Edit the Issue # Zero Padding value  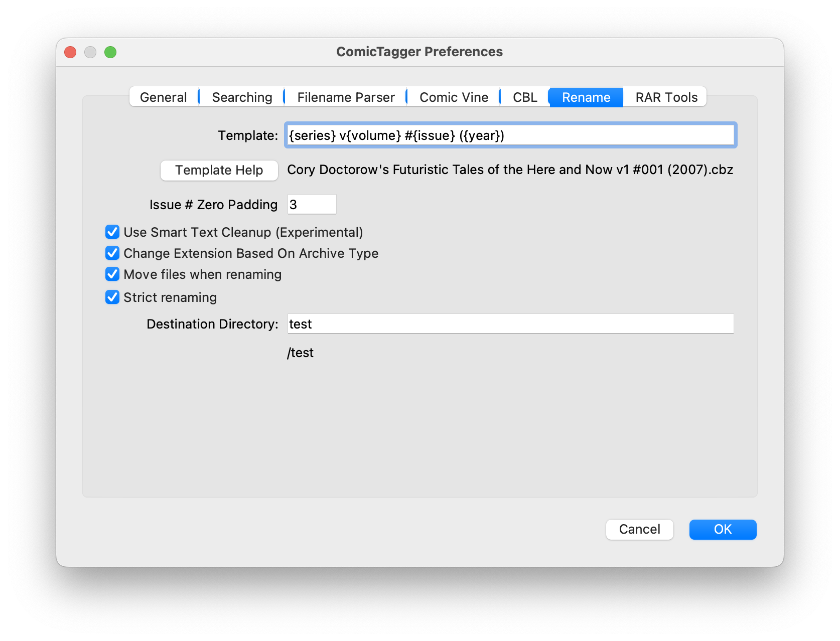click(312, 204)
